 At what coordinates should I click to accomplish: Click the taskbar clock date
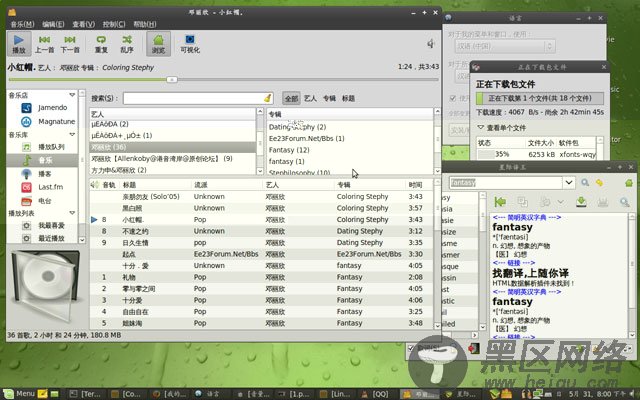pyautogui.click(x=596, y=394)
